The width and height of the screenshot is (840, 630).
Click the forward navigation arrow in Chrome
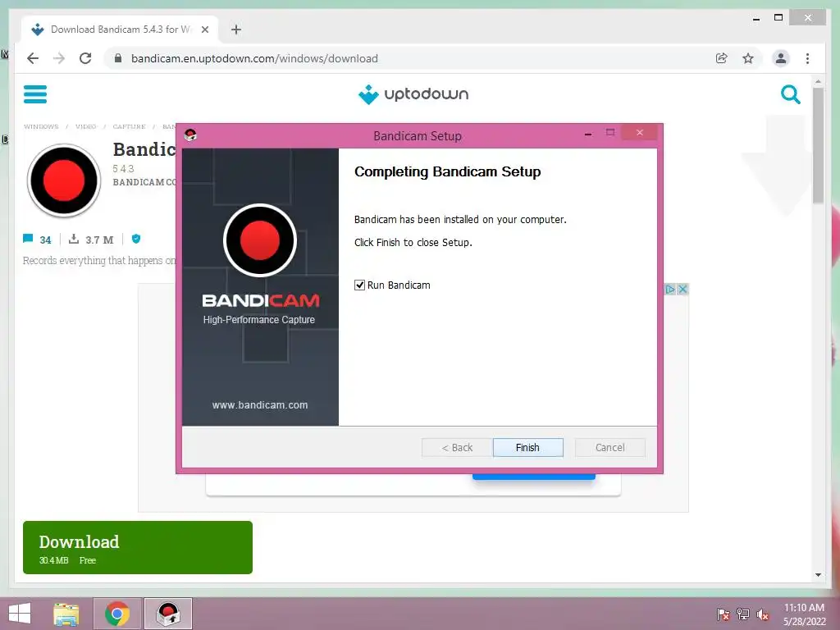[x=59, y=58]
